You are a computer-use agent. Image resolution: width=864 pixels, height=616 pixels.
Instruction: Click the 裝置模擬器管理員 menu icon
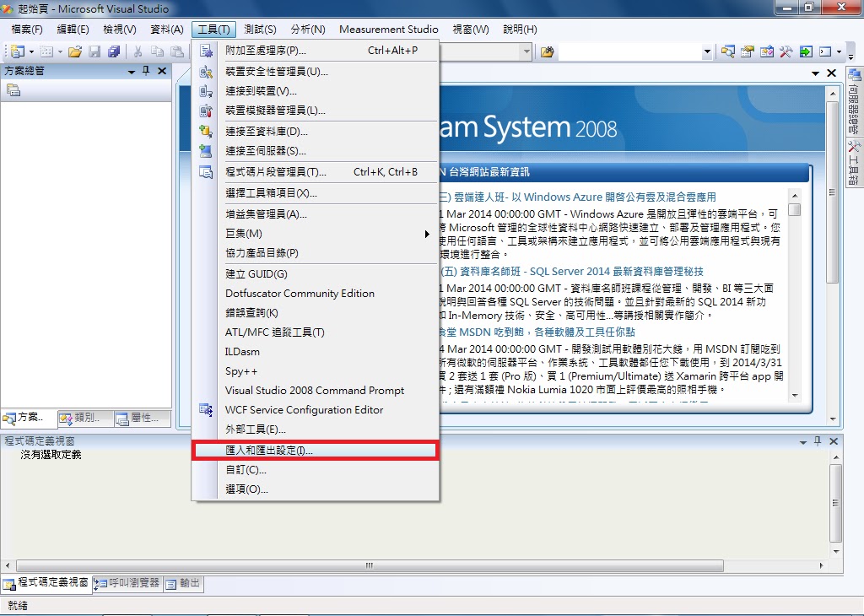[x=206, y=111]
